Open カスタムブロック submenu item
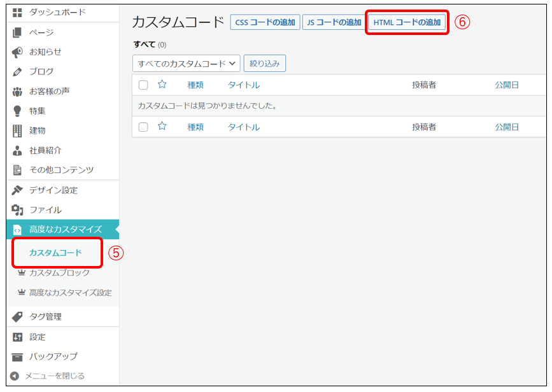Screen dimensions: 552x392 tap(59, 273)
